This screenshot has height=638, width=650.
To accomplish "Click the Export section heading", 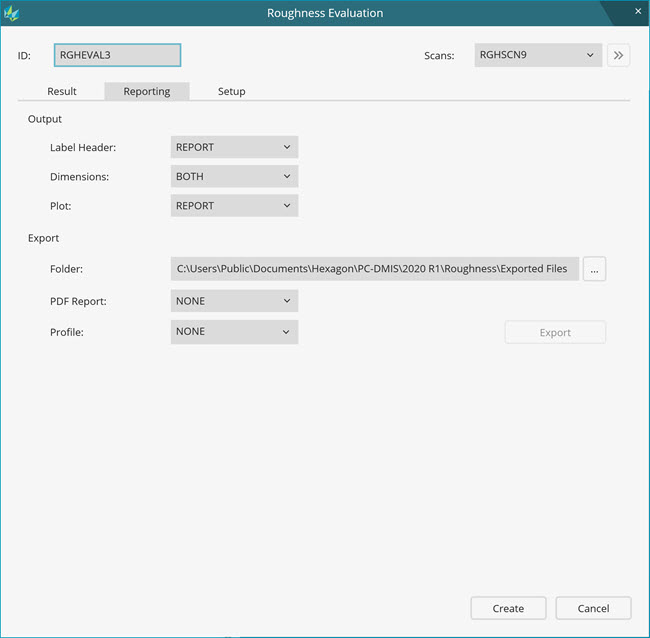I will pos(44,239).
